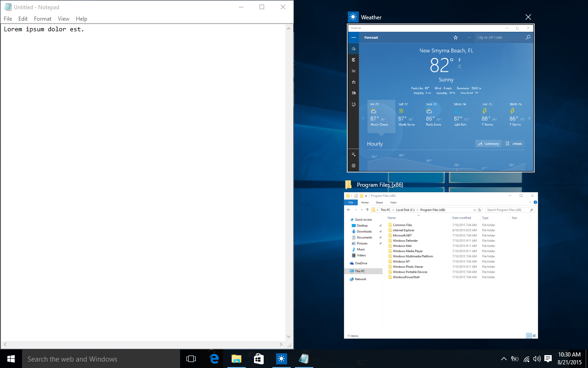This screenshot has width=588, height=368.
Task: Place cursor in 'Lorem ipsum dolor est.' text
Action: pos(44,29)
